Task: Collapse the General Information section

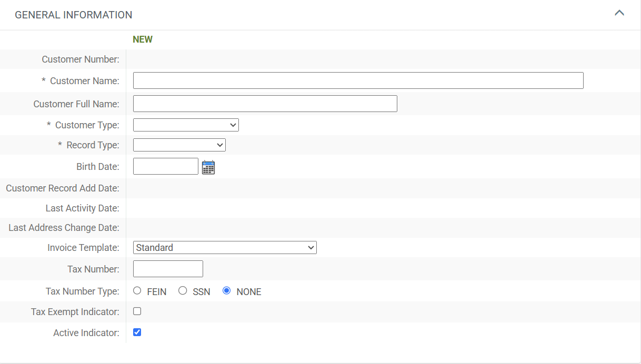Action: tap(619, 12)
